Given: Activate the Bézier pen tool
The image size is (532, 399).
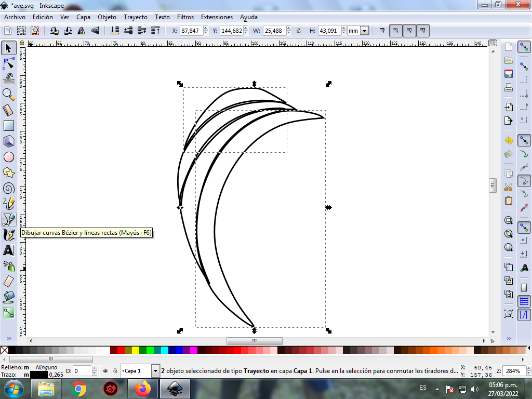Looking at the screenshot, I should (8, 219).
